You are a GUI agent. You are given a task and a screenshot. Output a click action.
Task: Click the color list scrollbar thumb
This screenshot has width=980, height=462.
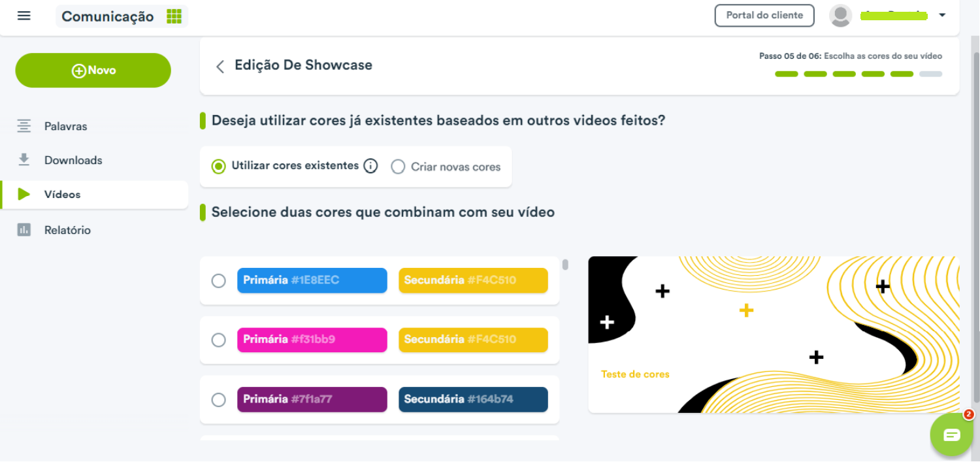565,265
